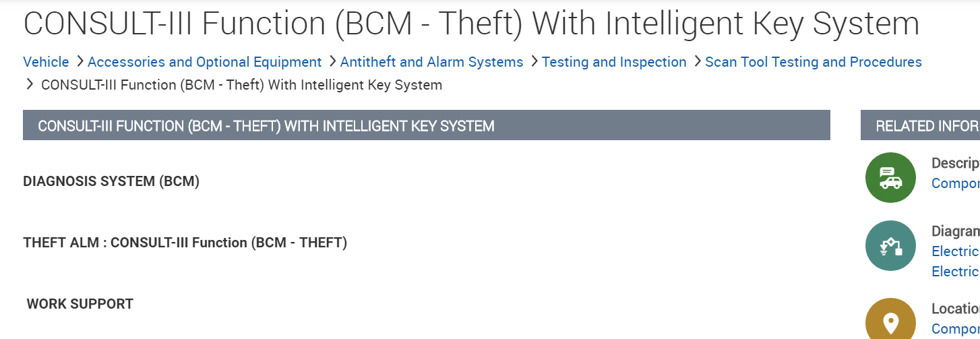This screenshot has height=339, width=980.
Task: Open Accessories and Optional Equipment breadcrumb
Action: point(205,62)
